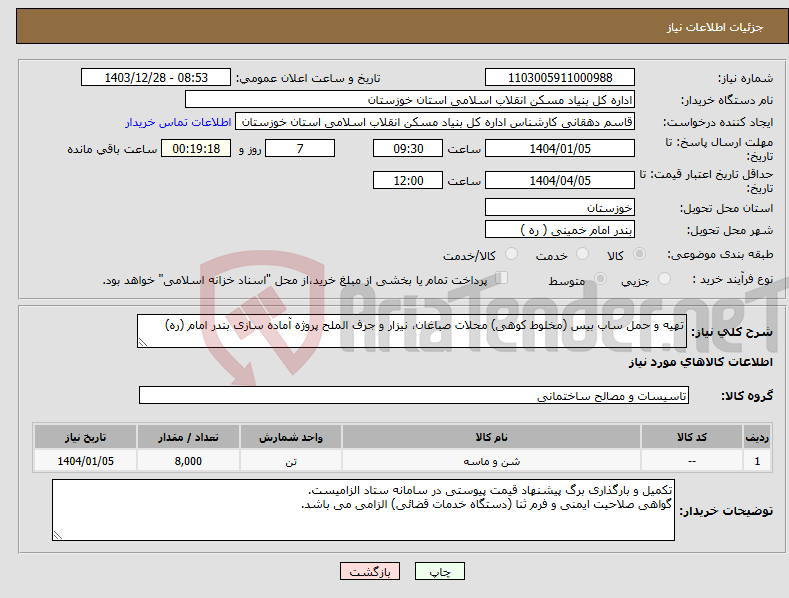Click the delivery city field بندر امام خمینی

point(560,230)
